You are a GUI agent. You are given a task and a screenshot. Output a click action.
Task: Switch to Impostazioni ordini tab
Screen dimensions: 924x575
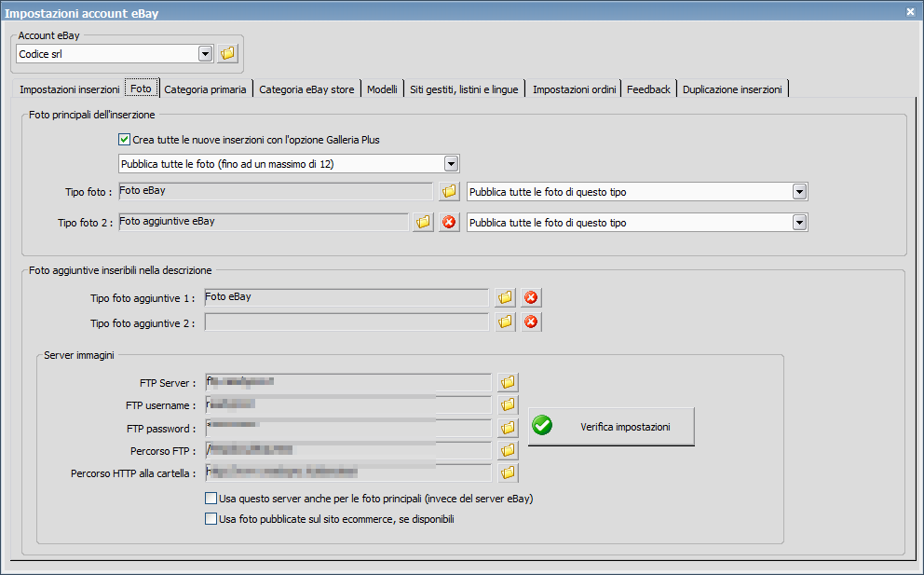click(574, 89)
